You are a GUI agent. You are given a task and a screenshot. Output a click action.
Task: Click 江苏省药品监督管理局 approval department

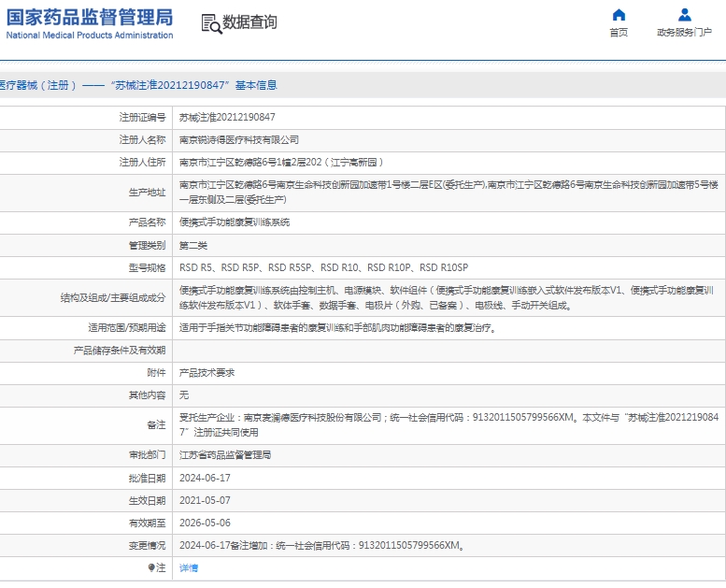click(225, 455)
